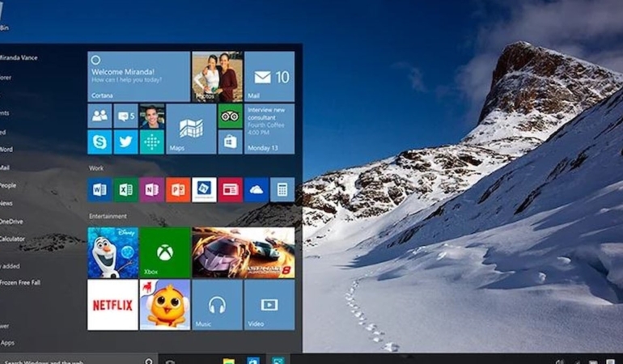Screen dimensions: 623x364
Task: Launch the Skype tile
Action: pyautogui.click(x=100, y=142)
